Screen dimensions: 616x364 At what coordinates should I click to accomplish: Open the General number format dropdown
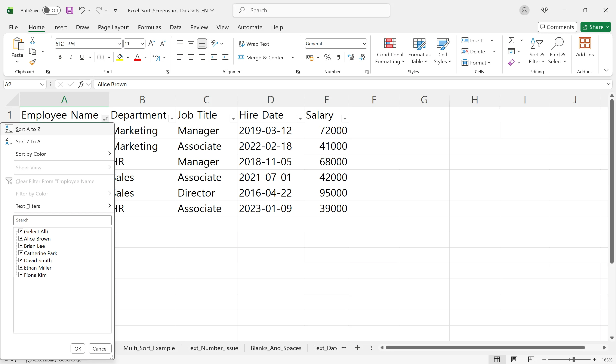[364, 43]
